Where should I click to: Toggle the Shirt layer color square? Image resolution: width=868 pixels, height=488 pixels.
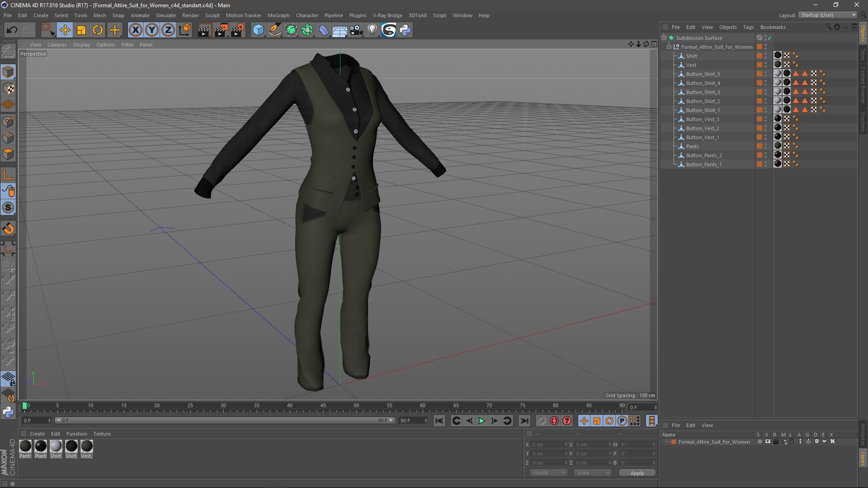click(759, 56)
